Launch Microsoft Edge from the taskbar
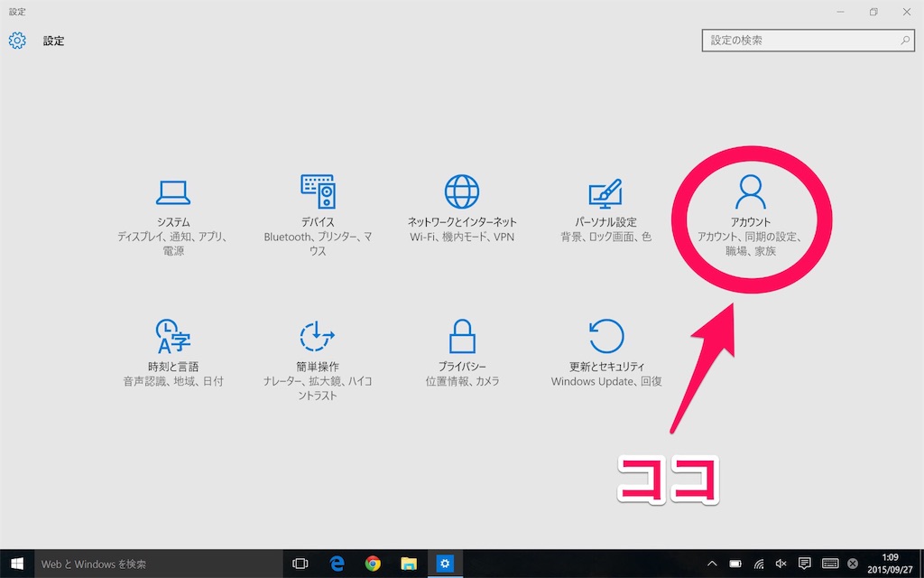924x578 pixels. [337, 564]
